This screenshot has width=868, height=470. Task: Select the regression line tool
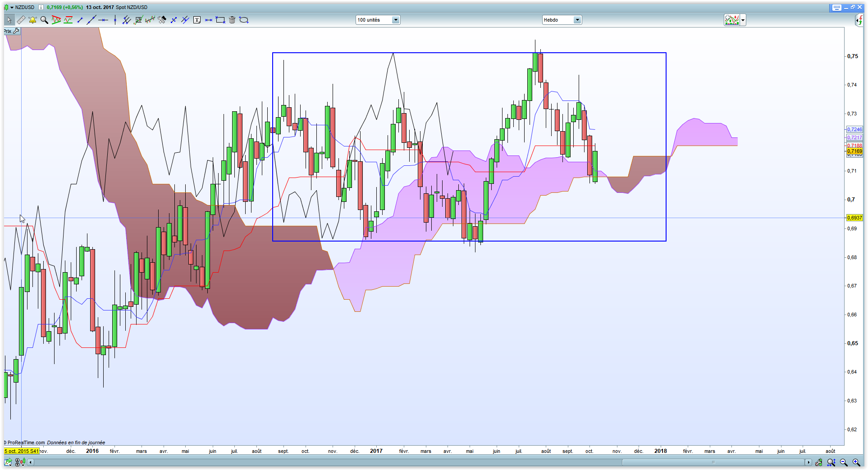[150, 20]
